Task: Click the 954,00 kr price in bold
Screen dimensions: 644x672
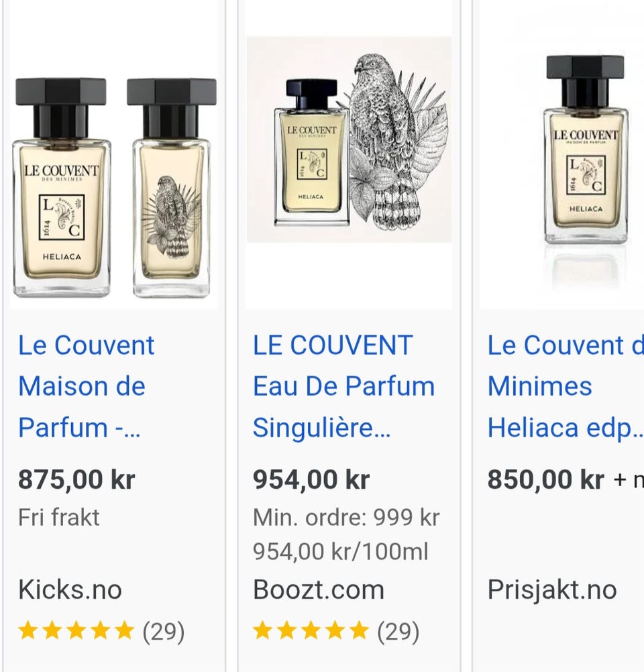Action: click(x=311, y=480)
